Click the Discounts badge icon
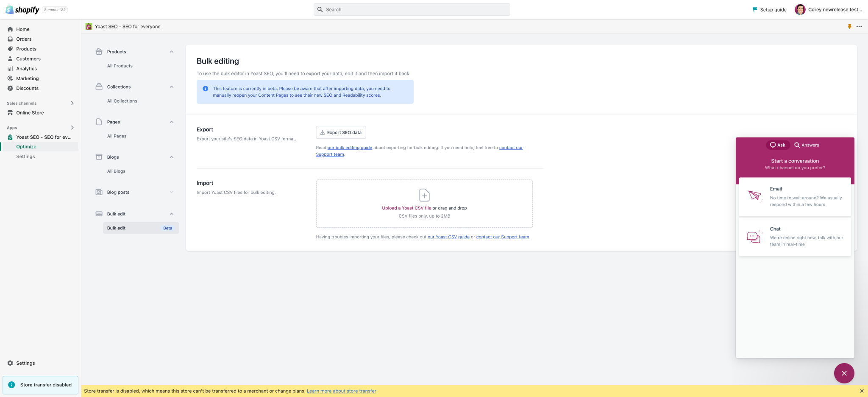The image size is (868, 397). coord(10,88)
